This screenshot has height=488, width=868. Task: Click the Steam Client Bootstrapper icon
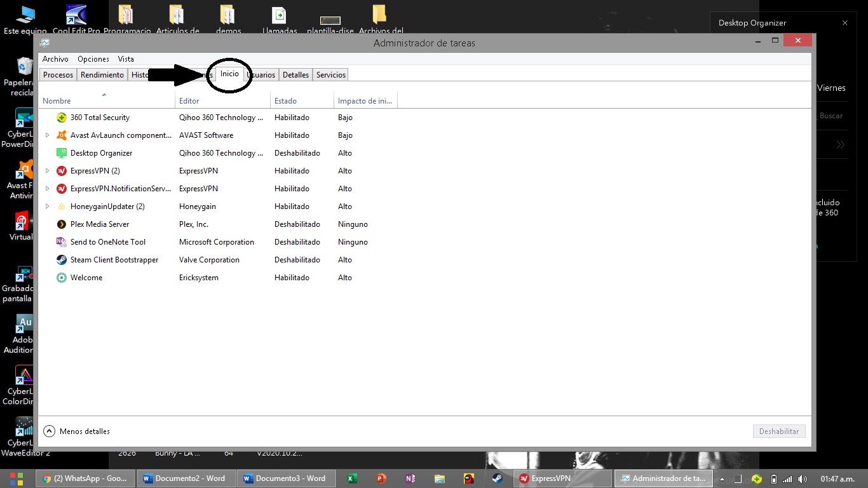tap(61, 259)
